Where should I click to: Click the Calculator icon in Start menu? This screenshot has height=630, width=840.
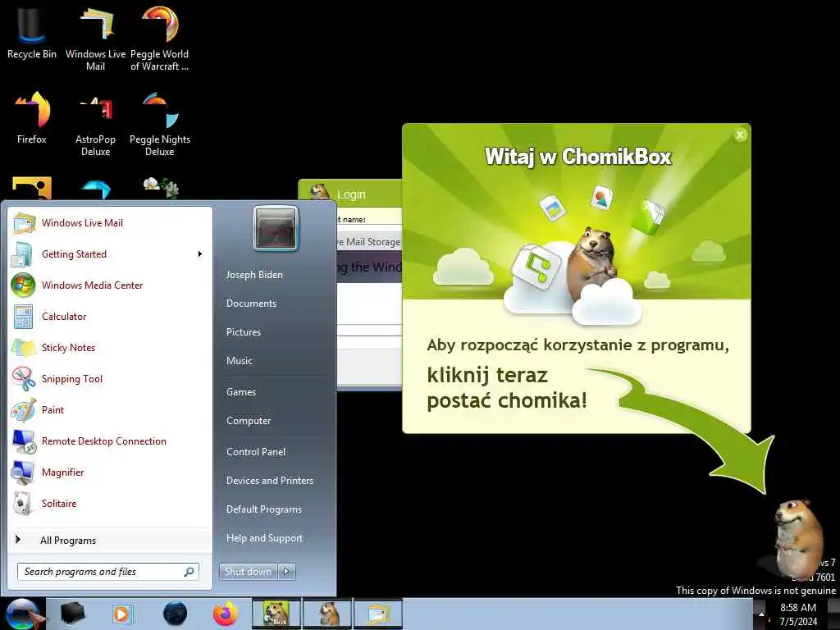pyautogui.click(x=23, y=316)
